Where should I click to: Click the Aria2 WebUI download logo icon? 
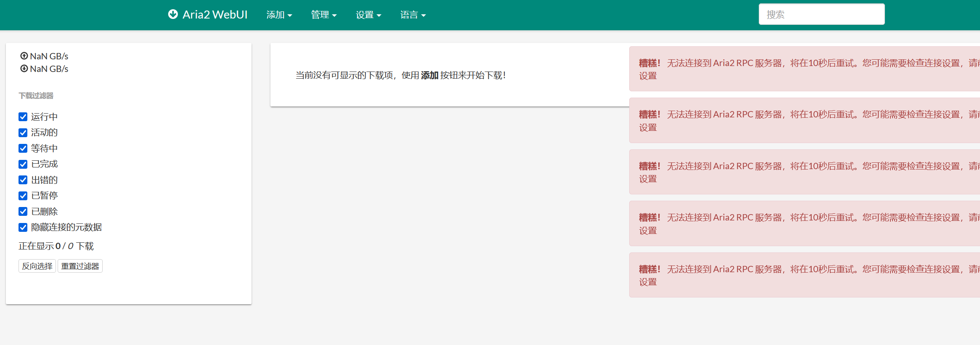(x=173, y=14)
